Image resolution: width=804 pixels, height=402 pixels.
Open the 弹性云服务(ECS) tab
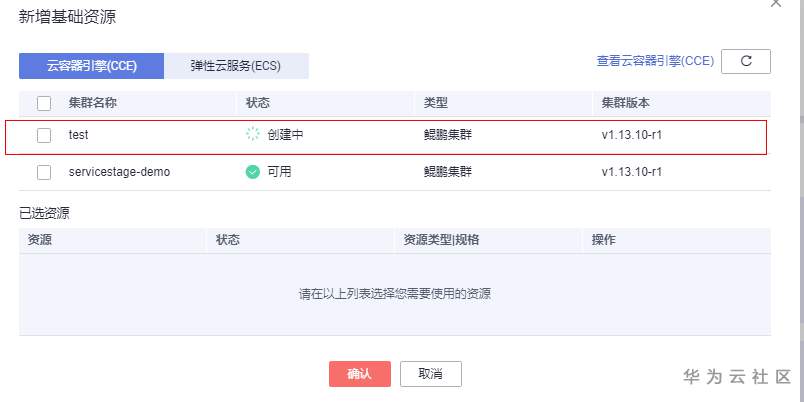pyautogui.click(x=237, y=66)
